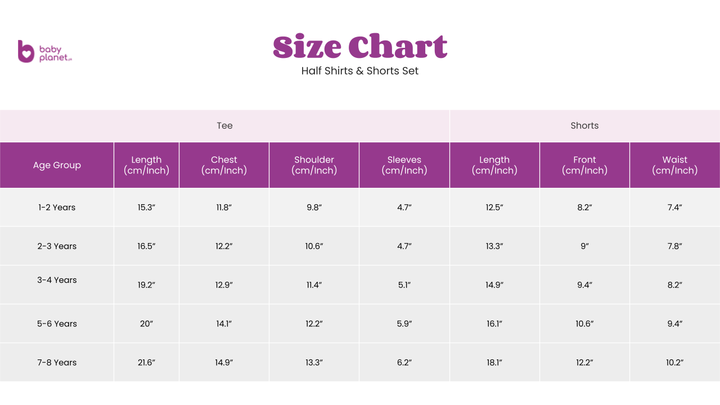Image resolution: width=720 pixels, height=405 pixels.
Task: Click the 18.1″ shorts length value
Action: (494, 362)
